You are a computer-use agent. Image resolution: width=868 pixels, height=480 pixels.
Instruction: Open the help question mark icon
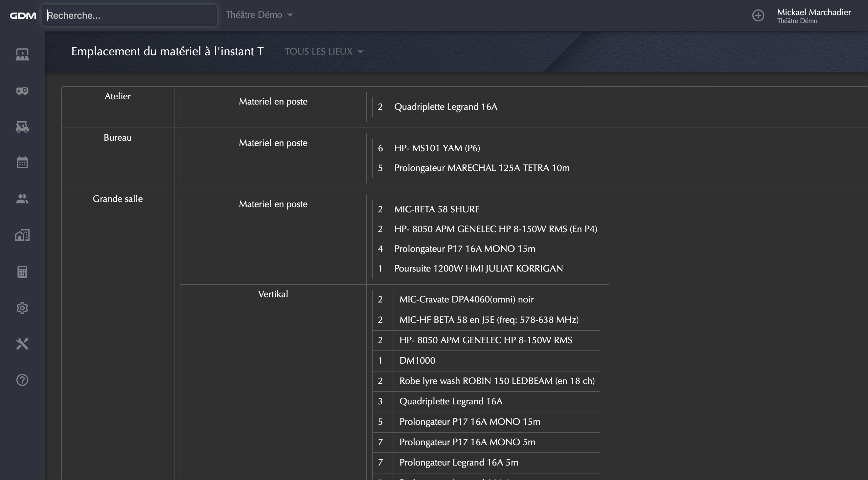click(22, 380)
